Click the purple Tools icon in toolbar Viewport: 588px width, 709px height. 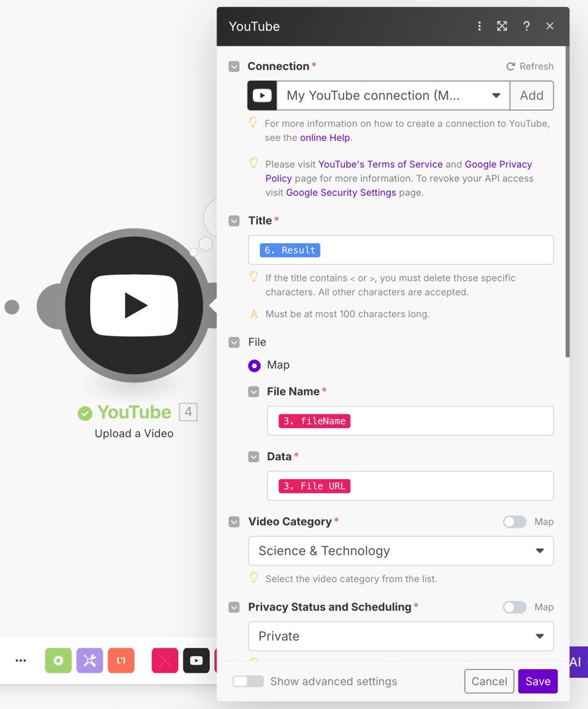point(89,661)
